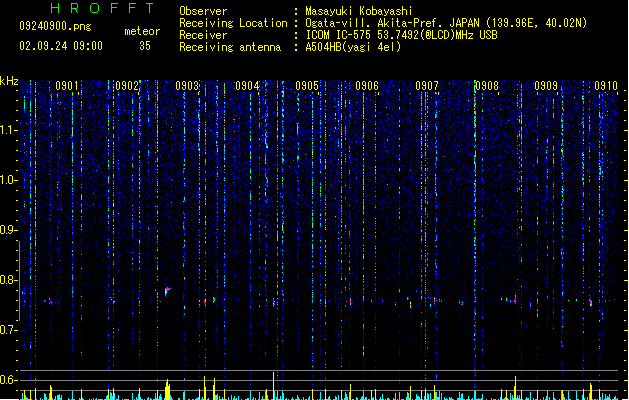Click the meteor label
The image size is (629, 400).
pos(142,31)
